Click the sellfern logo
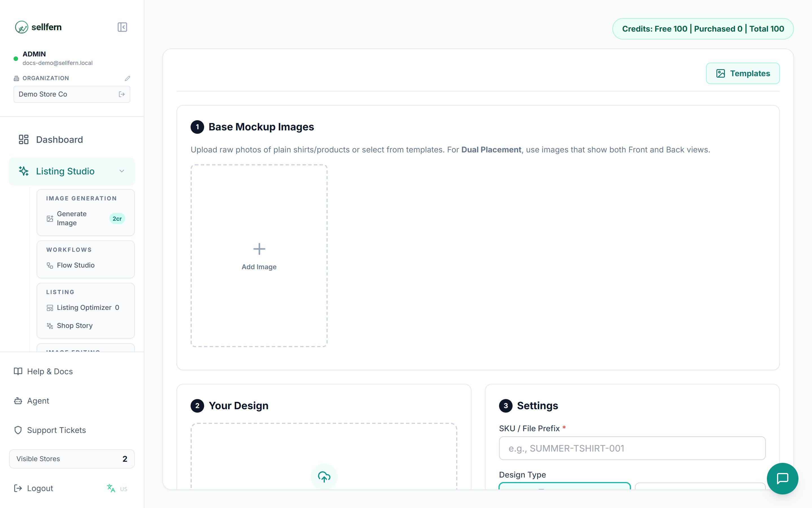The height and width of the screenshot is (508, 812). point(38,27)
